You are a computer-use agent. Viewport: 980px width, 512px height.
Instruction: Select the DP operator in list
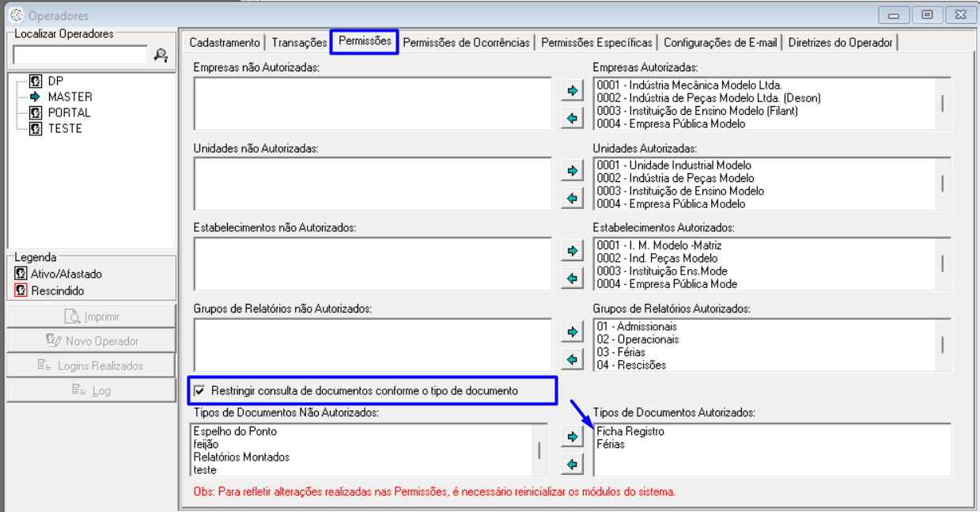click(55, 81)
